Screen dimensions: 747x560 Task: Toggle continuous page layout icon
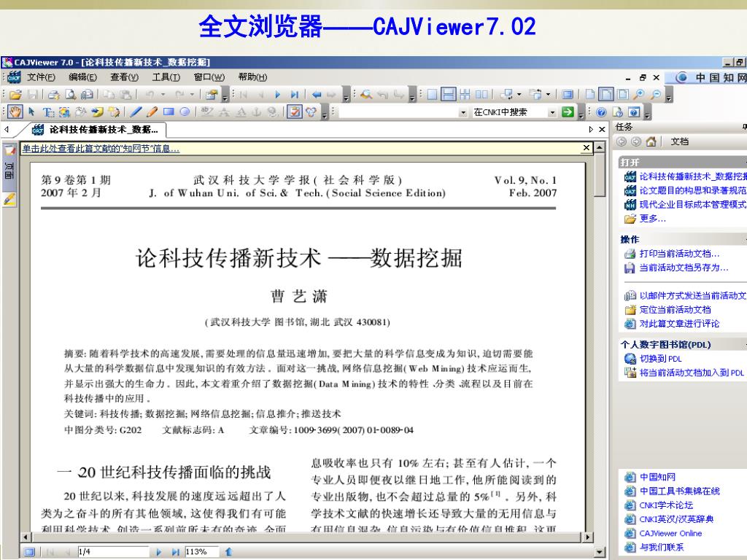[449, 94]
